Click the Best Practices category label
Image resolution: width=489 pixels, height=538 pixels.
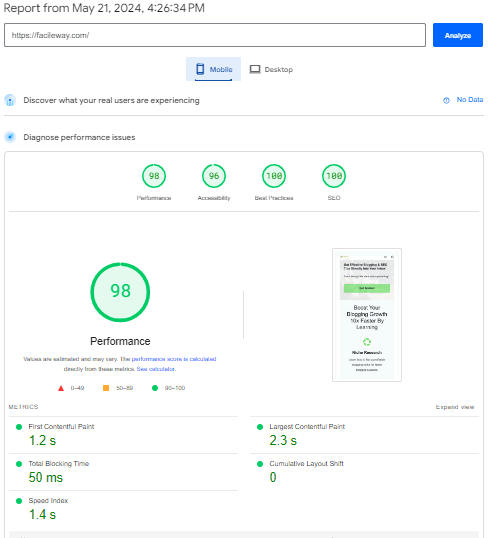coord(274,198)
